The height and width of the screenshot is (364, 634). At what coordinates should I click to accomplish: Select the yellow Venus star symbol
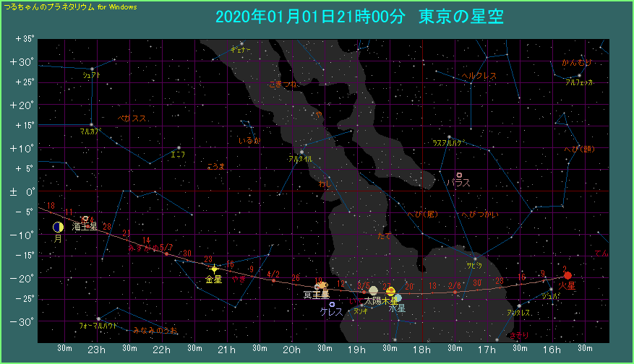tap(214, 269)
